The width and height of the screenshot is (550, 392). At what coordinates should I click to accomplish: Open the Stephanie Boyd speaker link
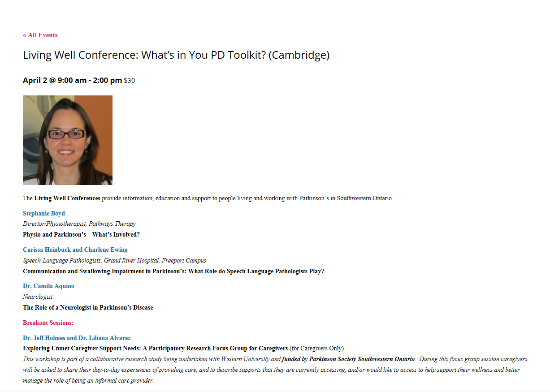click(x=44, y=213)
